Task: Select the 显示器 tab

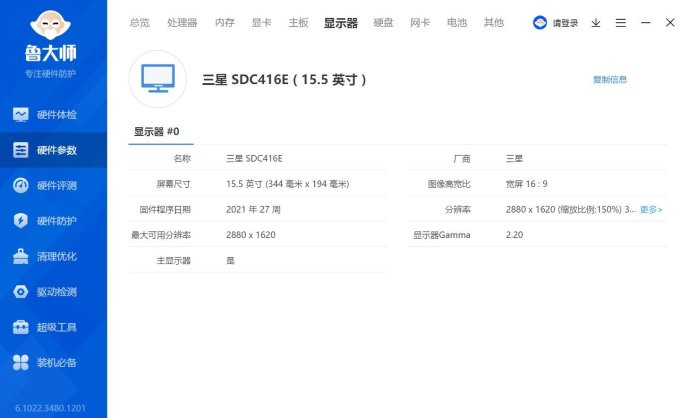Action: (x=341, y=23)
